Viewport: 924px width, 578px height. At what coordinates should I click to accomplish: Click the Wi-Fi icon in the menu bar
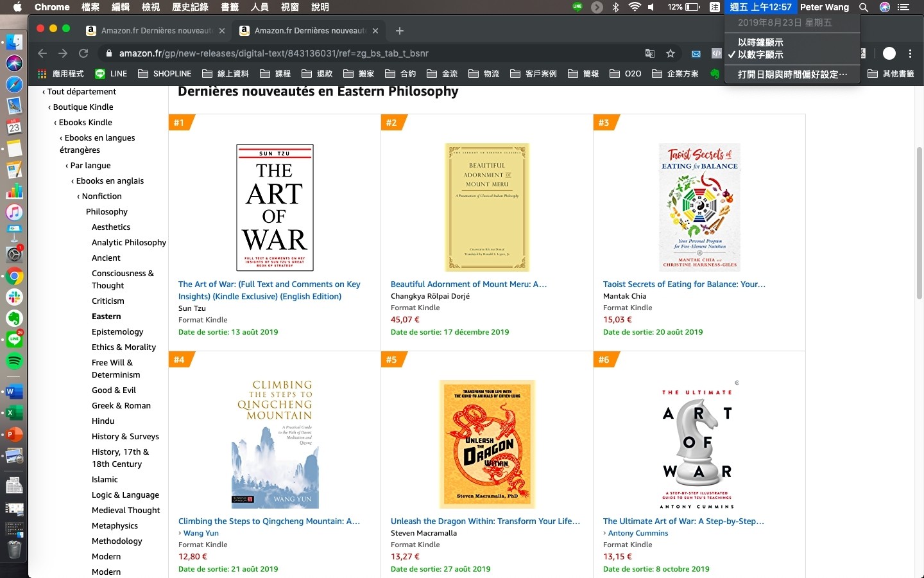(635, 7)
